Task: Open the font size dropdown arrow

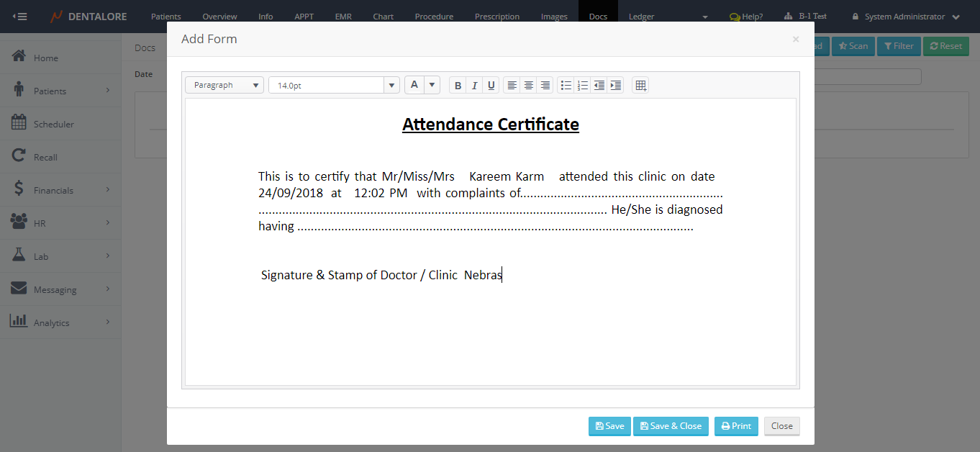Action: tap(391, 86)
